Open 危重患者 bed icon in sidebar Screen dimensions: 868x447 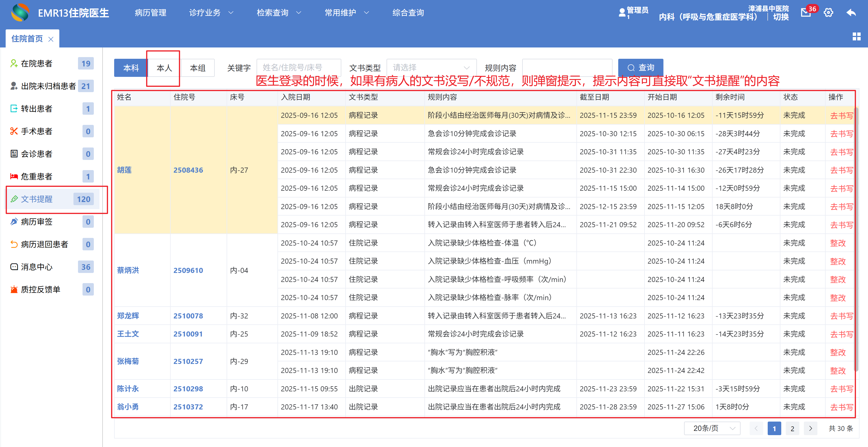(14, 177)
